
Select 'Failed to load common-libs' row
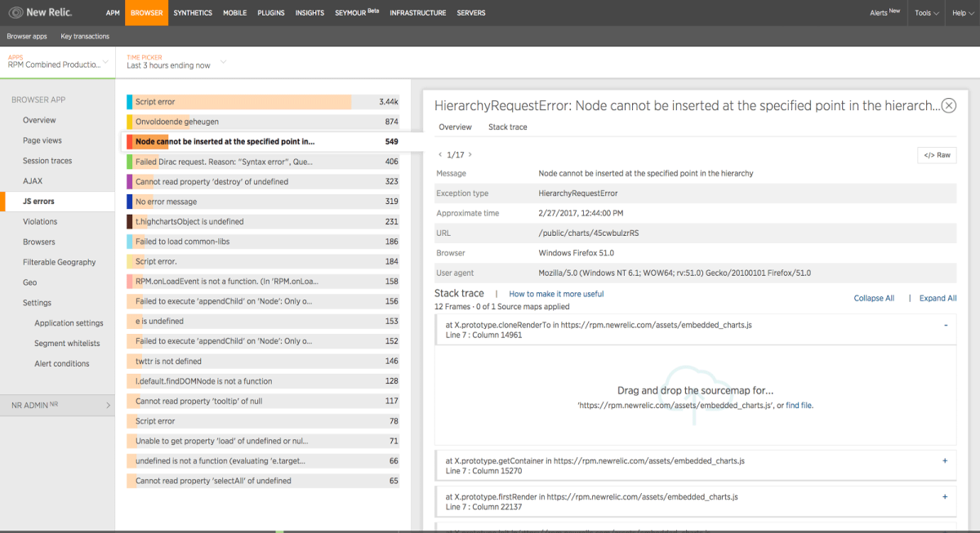coord(265,242)
